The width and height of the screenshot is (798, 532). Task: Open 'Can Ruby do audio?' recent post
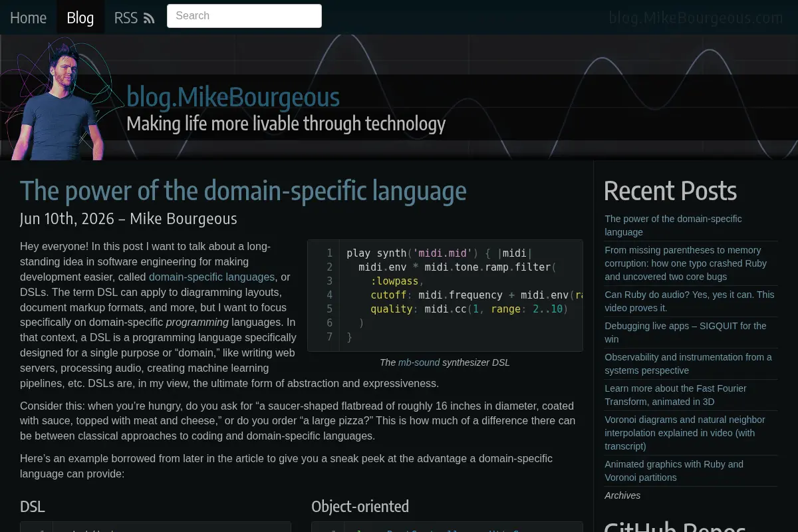(x=690, y=301)
